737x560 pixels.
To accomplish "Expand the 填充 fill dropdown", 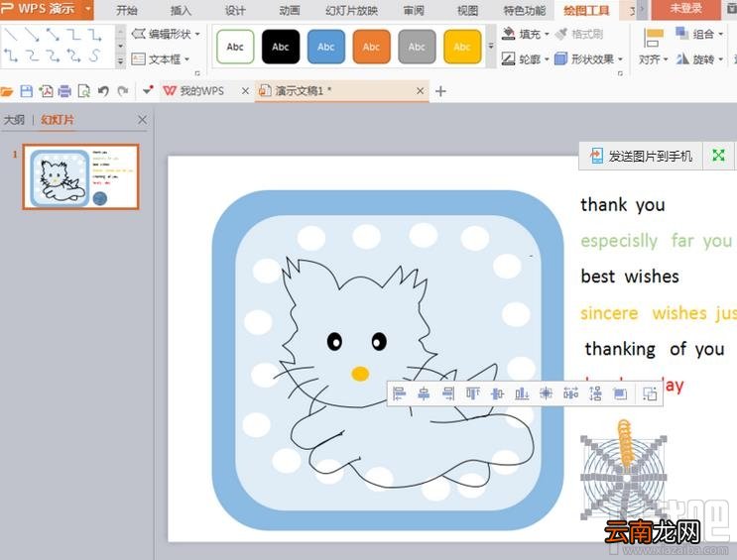I will click(547, 35).
